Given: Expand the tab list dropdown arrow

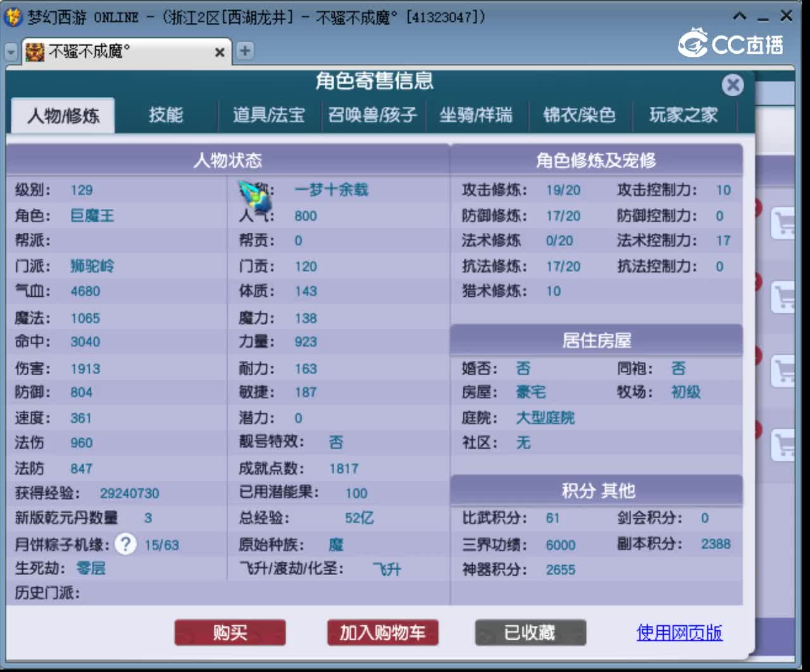Looking at the screenshot, I should (x=11, y=52).
